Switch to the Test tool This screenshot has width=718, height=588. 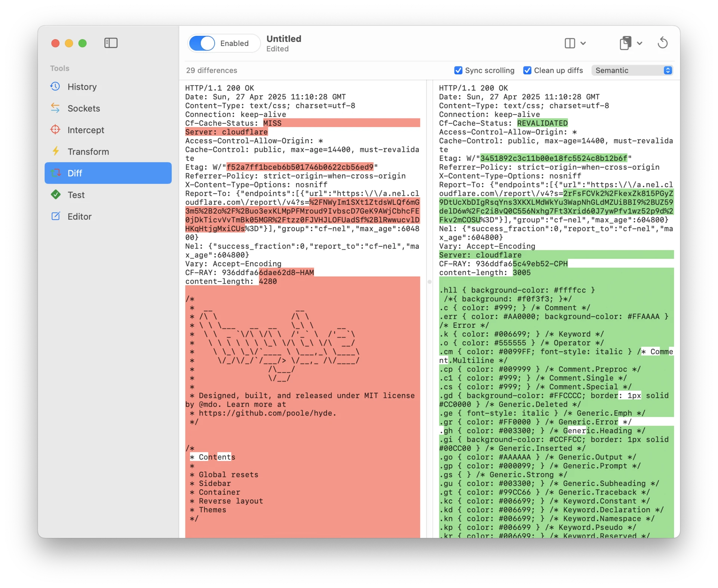(77, 194)
